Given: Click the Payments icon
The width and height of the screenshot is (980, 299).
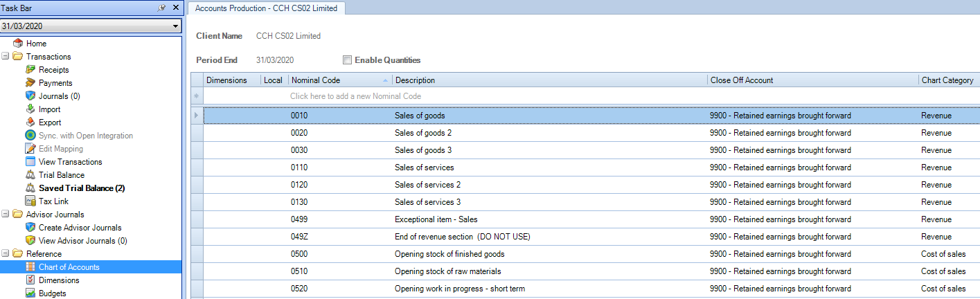Looking at the screenshot, I should [x=30, y=83].
